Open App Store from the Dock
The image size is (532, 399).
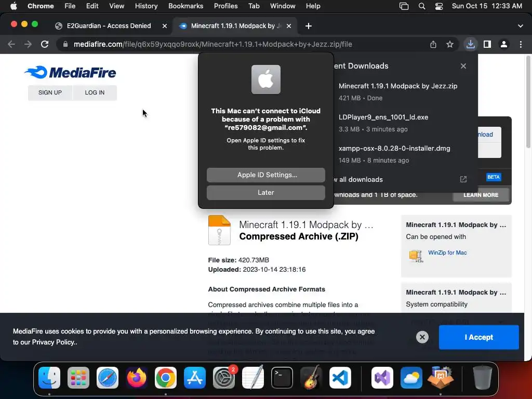(x=195, y=378)
